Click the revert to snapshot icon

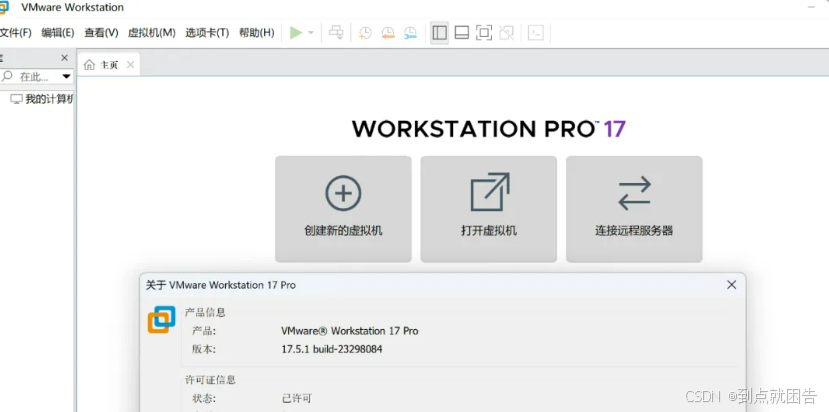point(388,33)
